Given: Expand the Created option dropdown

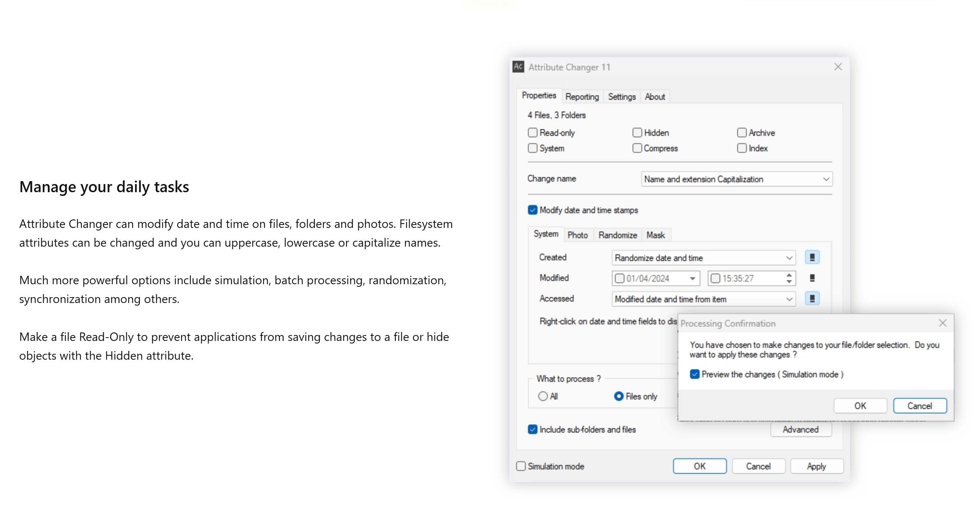Looking at the screenshot, I should (703, 258).
